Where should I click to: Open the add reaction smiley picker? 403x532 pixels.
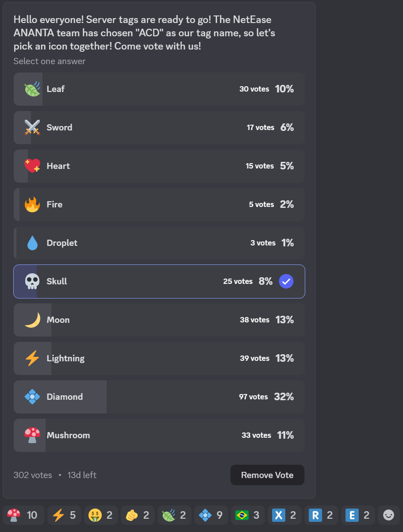click(x=388, y=515)
